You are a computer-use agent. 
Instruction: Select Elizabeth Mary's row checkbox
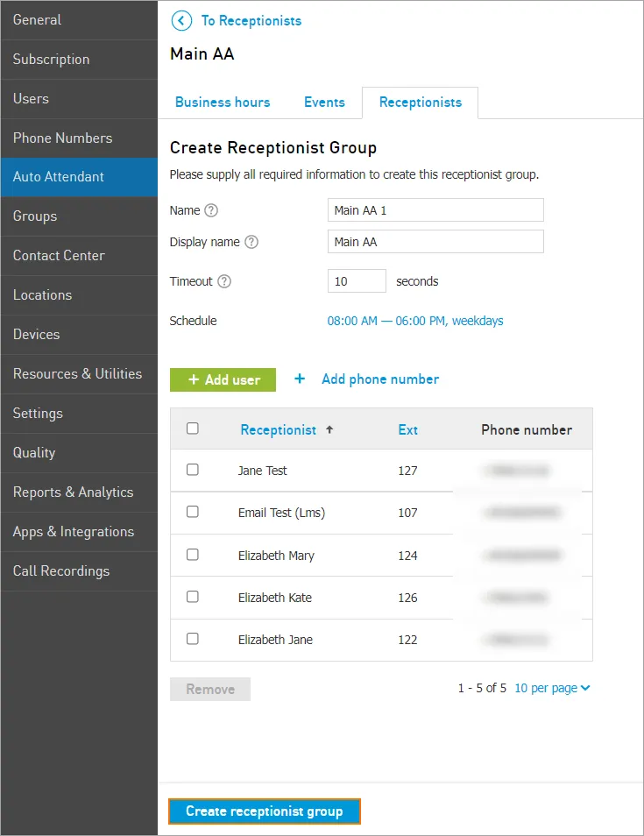coord(193,555)
